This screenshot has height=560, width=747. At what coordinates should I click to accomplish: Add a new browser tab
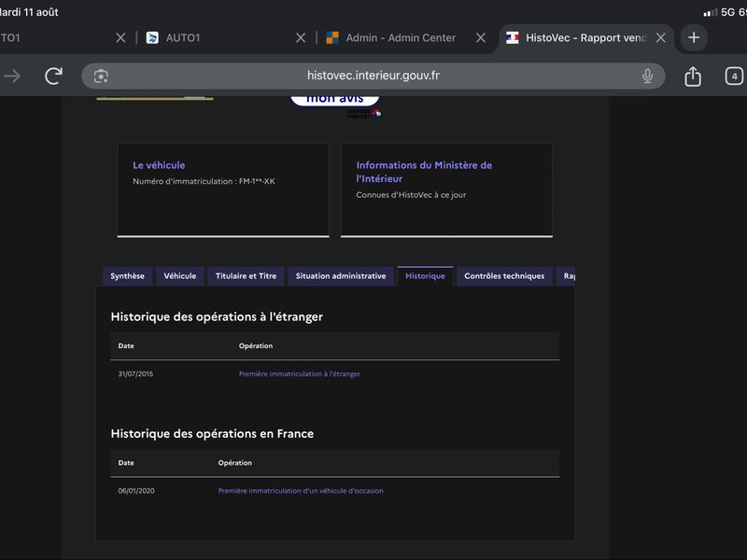click(x=694, y=37)
